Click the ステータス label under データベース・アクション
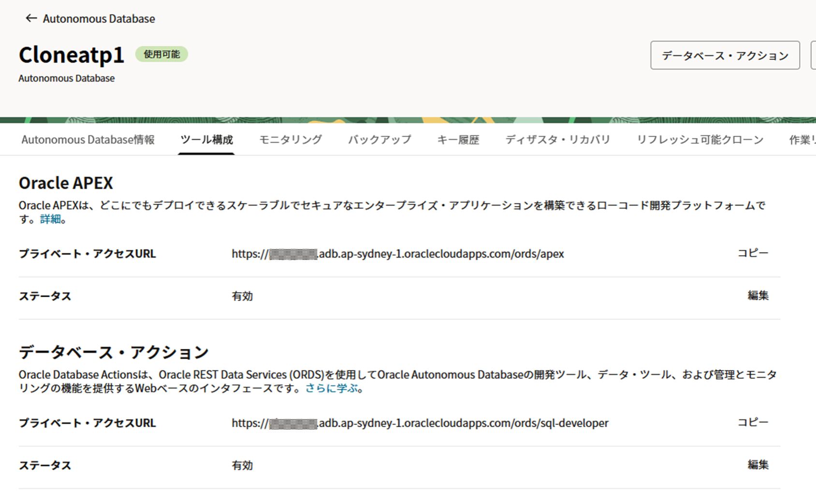This screenshot has width=816, height=504. tap(45, 465)
